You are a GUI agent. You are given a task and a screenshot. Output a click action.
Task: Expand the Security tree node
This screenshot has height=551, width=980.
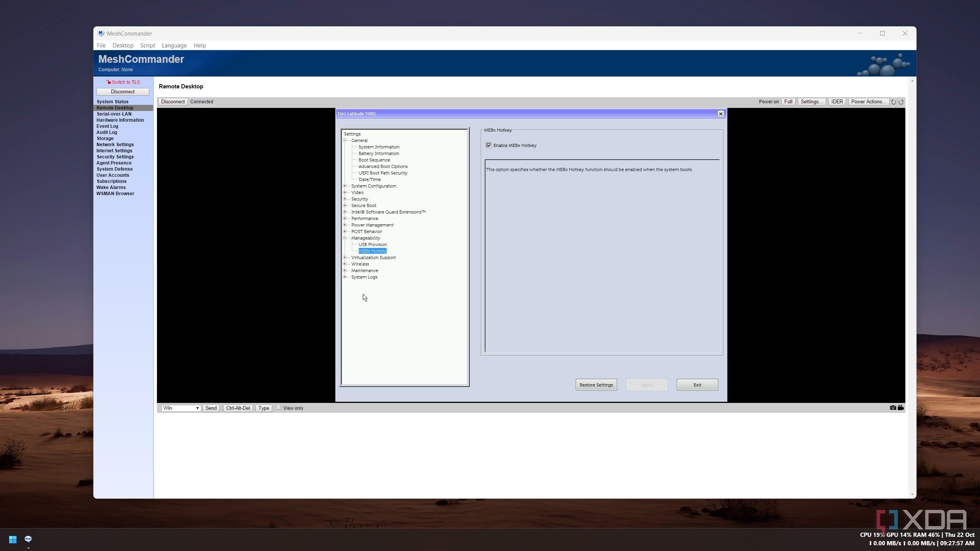(345, 199)
